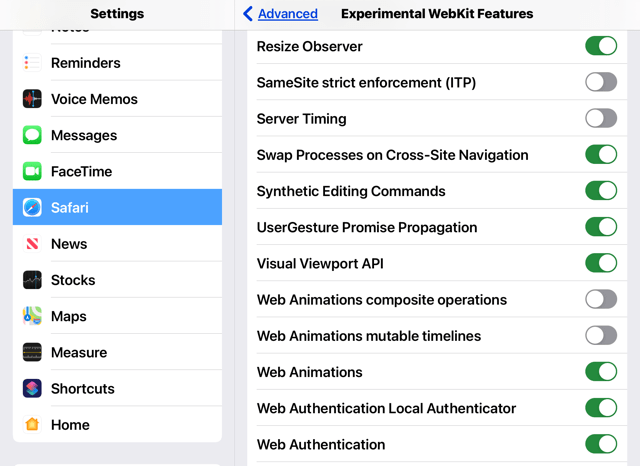Image resolution: width=640 pixels, height=466 pixels.
Task: Select the FaceTime camera icon
Action: 32,171
